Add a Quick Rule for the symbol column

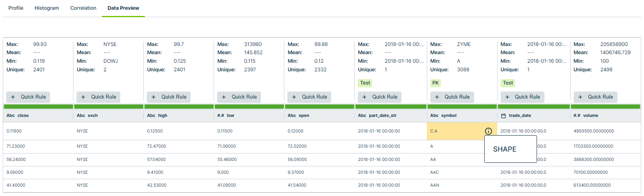pyautogui.click(x=452, y=97)
